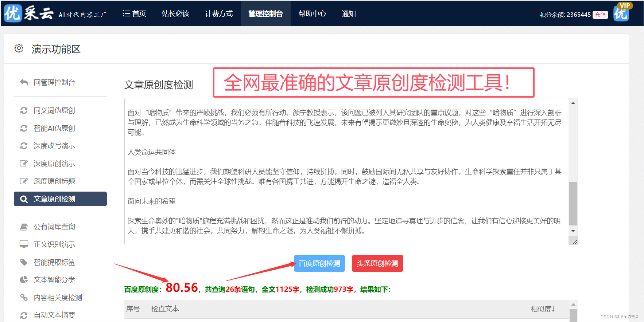
Task: Click the 检查文本 column header
Action: 165,309
